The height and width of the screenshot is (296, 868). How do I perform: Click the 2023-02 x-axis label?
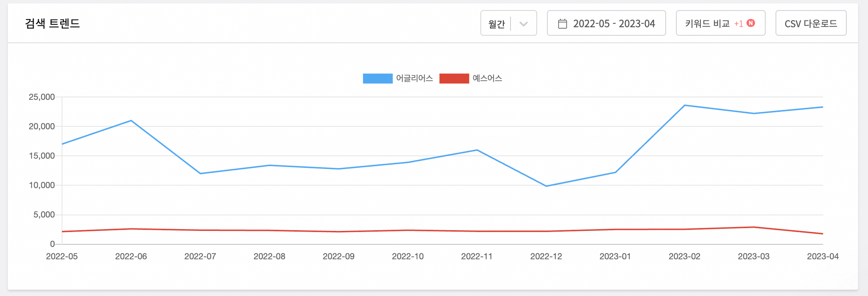[684, 257]
